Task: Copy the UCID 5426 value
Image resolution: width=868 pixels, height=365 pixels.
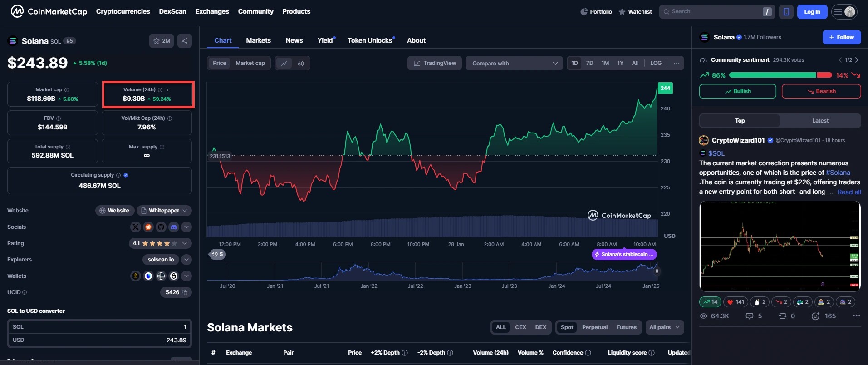Action: [185, 292]
